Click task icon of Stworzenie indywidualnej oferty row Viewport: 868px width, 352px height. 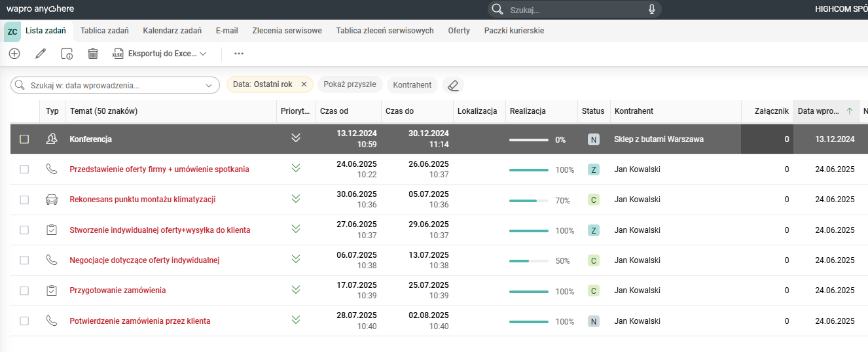[52, 230]
